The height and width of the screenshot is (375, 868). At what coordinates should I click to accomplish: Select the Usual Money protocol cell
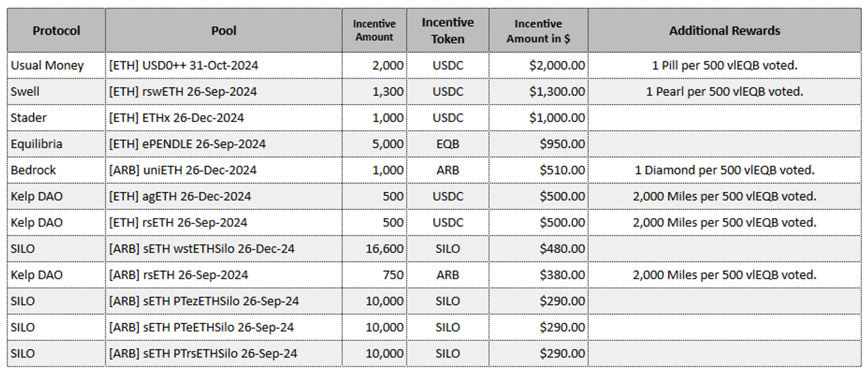click(47, 65)
